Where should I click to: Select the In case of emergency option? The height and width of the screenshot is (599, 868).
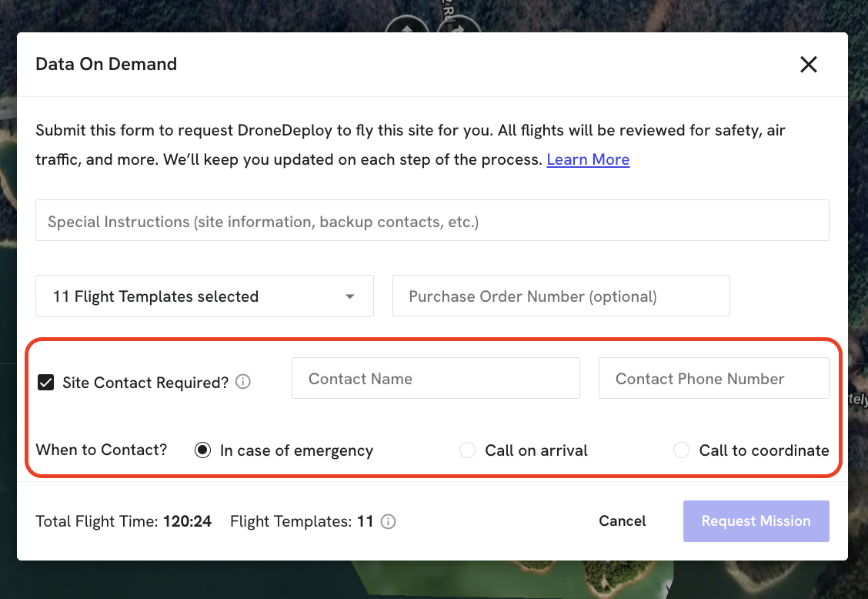(202, 450)
